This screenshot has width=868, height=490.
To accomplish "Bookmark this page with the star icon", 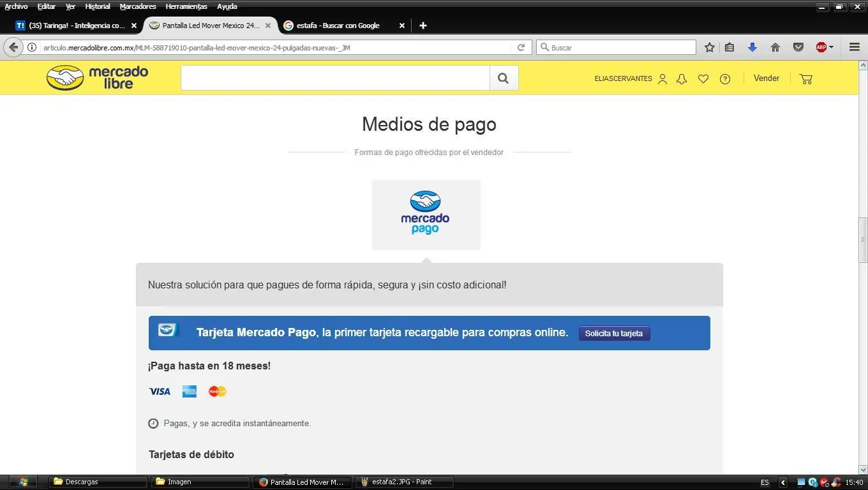I will tap(710, 47).
